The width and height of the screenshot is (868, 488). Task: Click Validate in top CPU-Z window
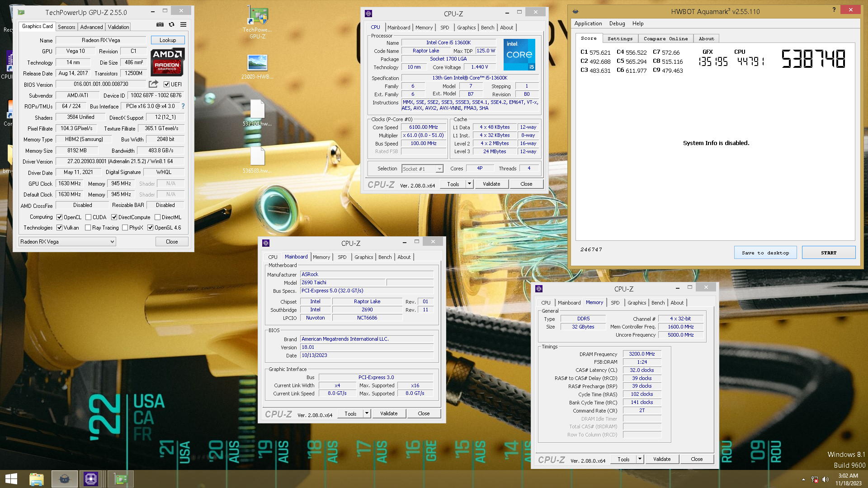click(x=491, y=184)
